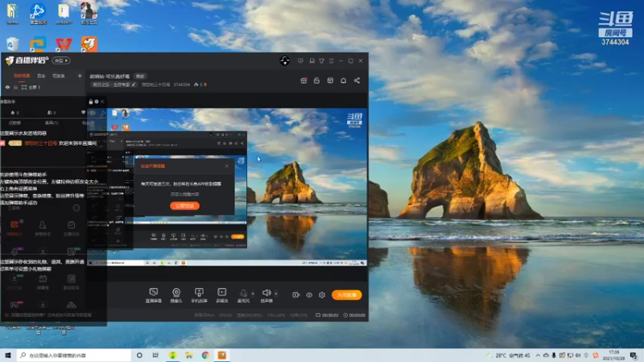This screenshot has height=362, width=644.
Task: Add a camera source (摄像头)
Action: click(176, 294)
